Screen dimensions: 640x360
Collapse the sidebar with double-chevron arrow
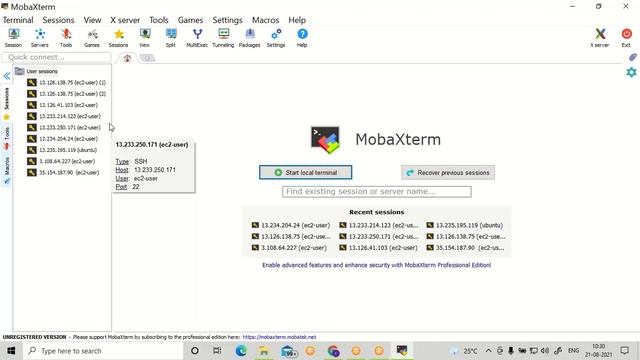[7, 76]
